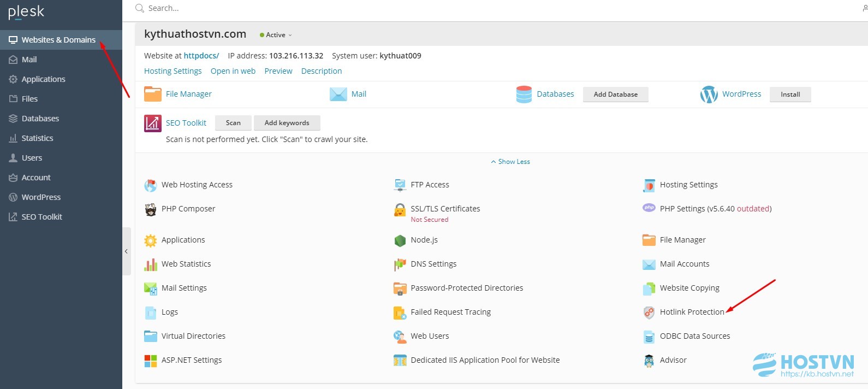This screenshot has height=389, width=868.
Task: Click the SSL/TLS Certificates lock icon
Action: click(400, 209)
